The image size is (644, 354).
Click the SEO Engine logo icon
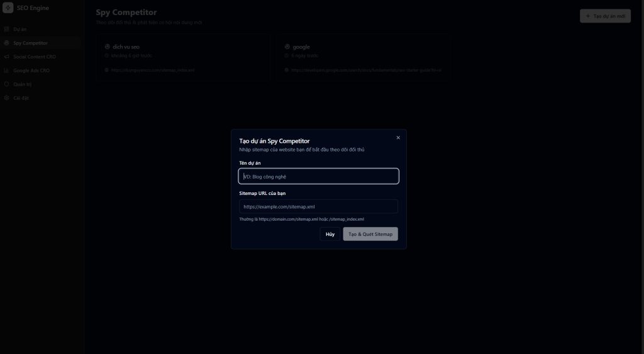8,8
